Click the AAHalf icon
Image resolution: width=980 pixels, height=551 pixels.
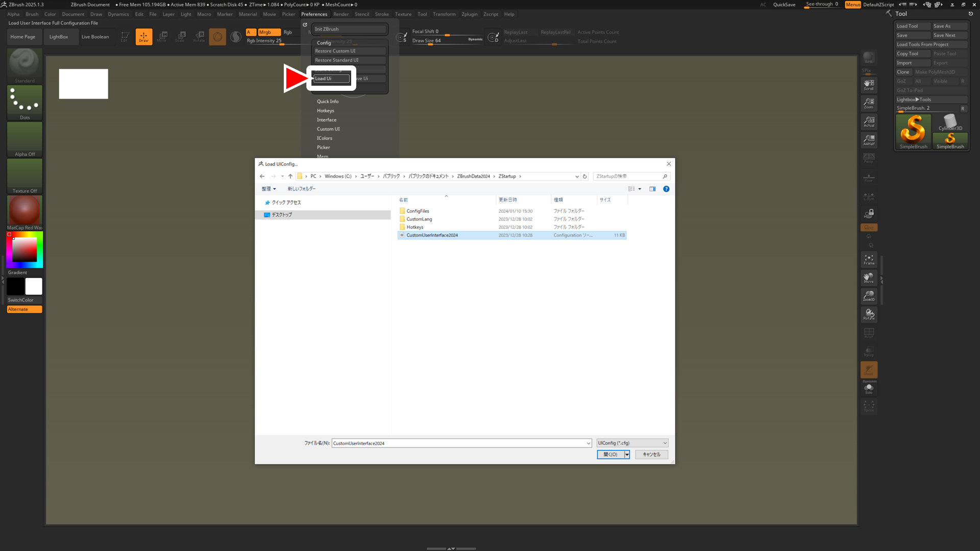pyautogui.click(x=869, y=139)
